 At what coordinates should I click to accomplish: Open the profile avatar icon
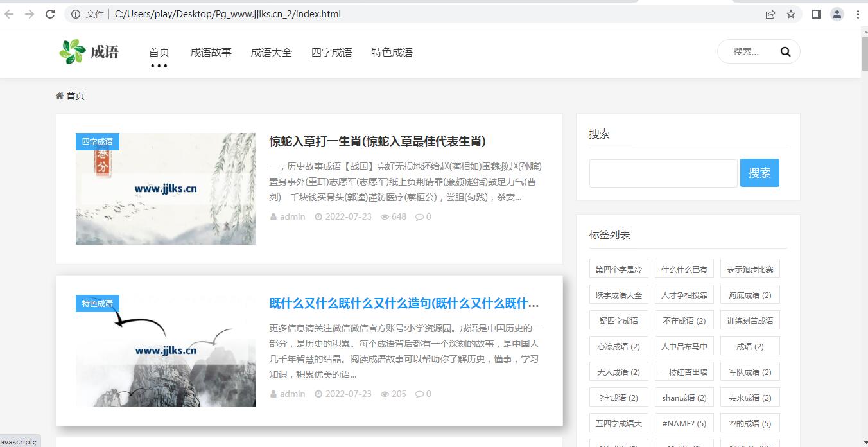click(837, 14)
